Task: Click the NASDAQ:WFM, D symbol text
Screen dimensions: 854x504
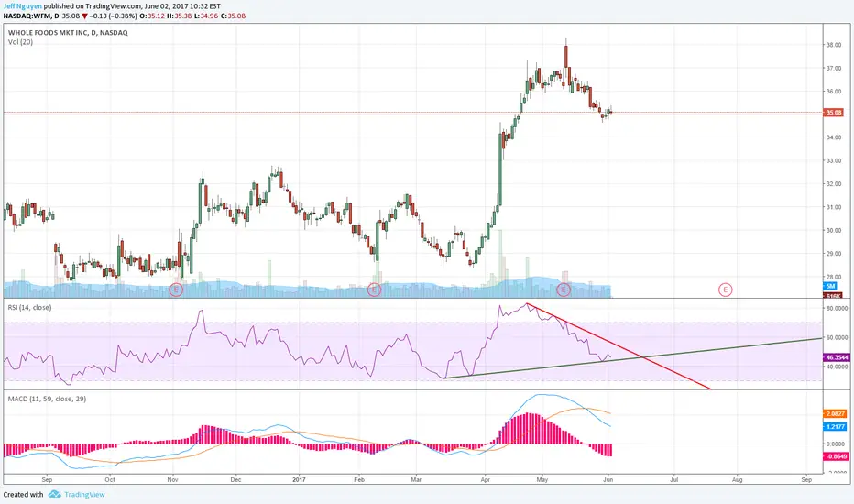Action: [31, 16]
